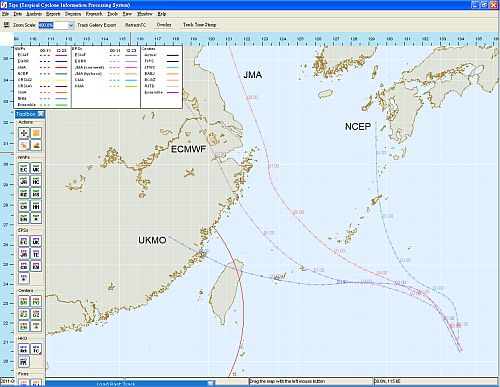Open the Track Time Step dropdown

click(199, 25)
